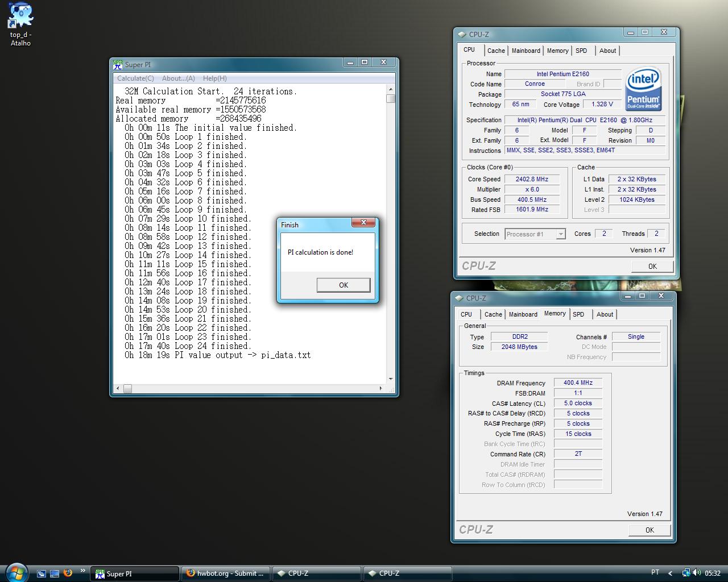Click the Super PI title bar icon
Viewport: 728px width, 582px height.
coord(118,64)
